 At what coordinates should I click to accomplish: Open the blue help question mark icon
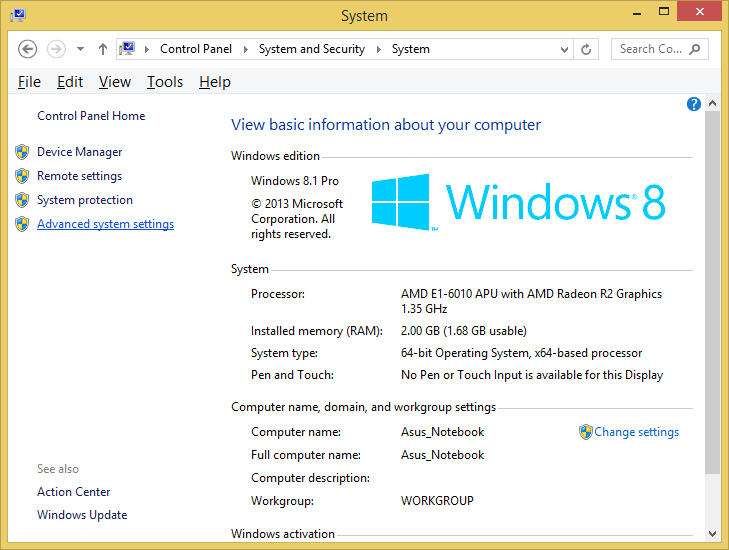pos(694,104)
